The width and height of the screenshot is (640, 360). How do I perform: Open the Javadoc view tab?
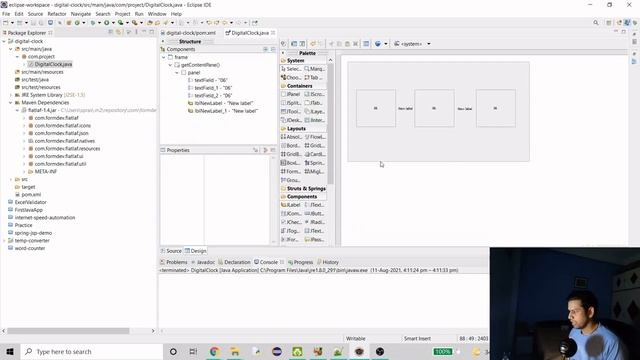[203, 262]
